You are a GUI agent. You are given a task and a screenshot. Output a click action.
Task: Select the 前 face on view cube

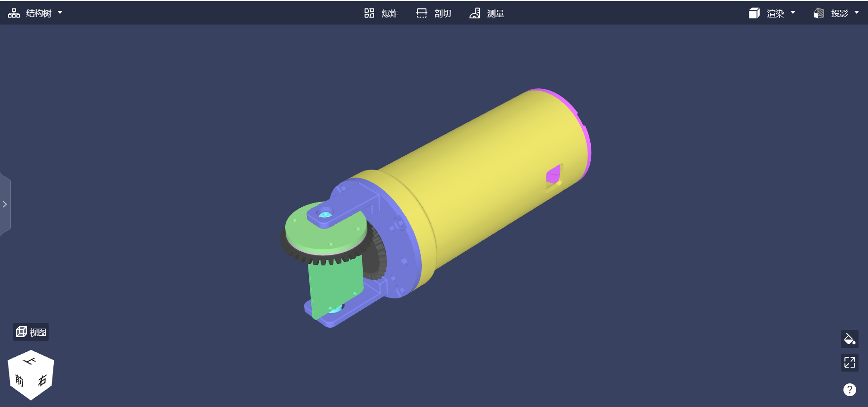pos(19,380)
